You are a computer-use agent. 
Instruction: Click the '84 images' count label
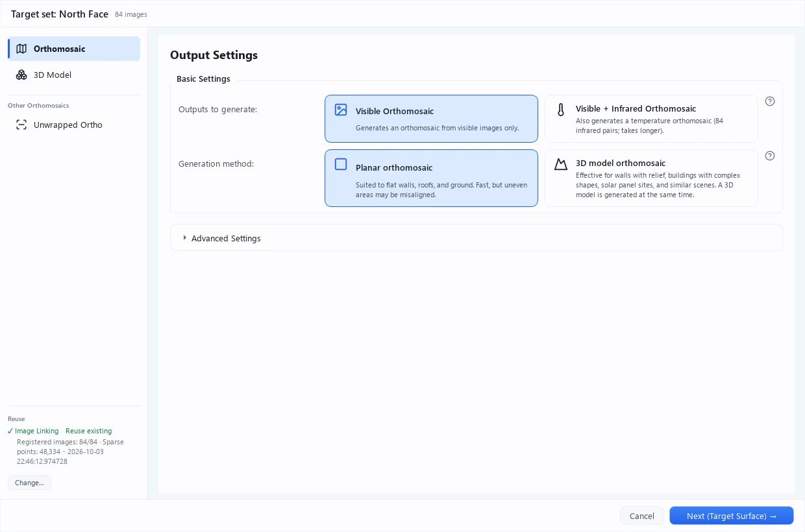point(131,14)
